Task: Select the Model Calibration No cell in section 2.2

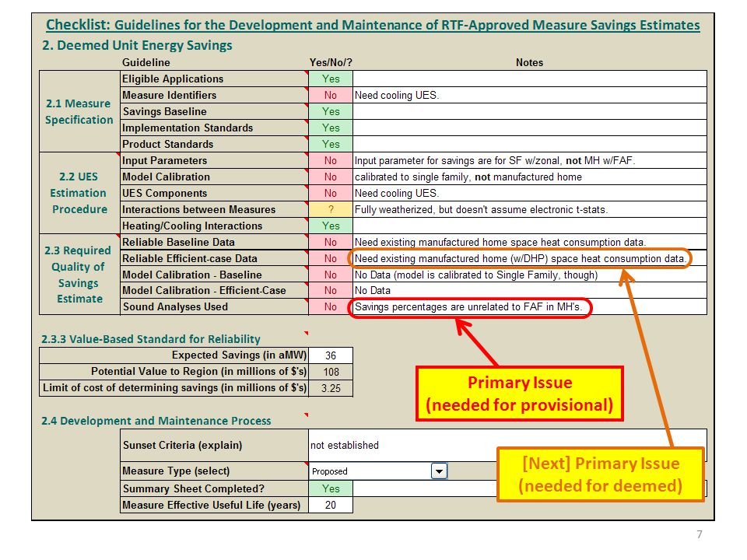Action: (x=331, y=177)
